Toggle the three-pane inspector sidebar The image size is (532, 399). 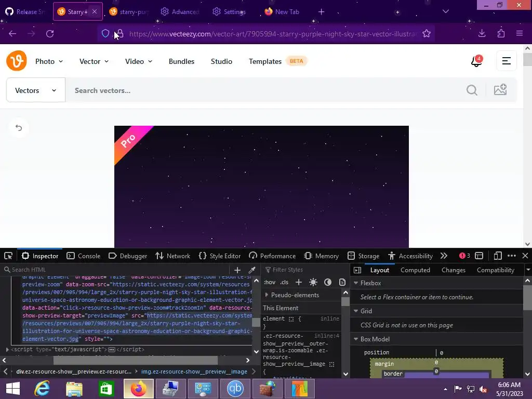point(357,270)
